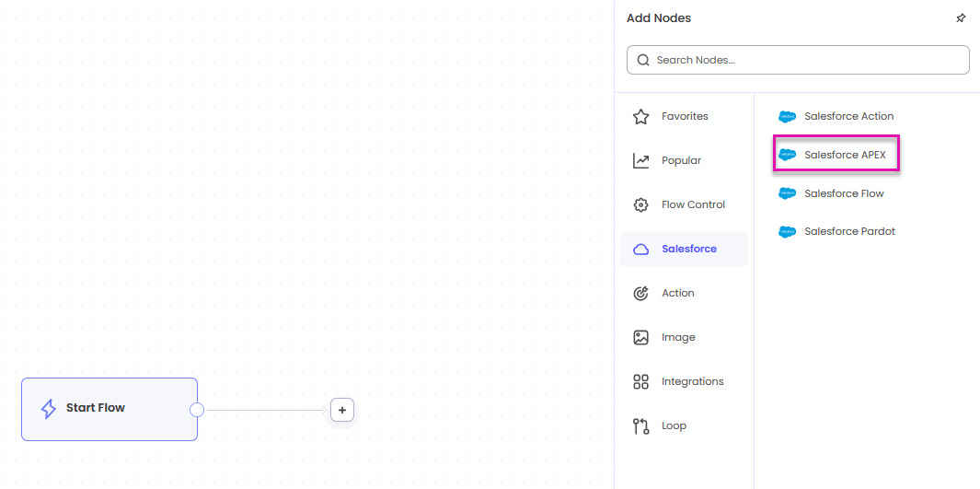The image size is (980, 489).
Task: Click the Action target icon
Action: pyautogui.click(x=640, y=293)
